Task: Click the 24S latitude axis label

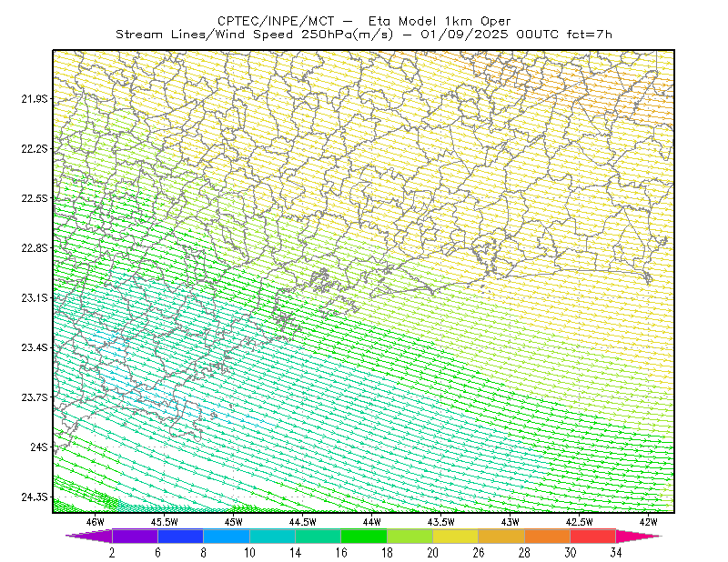Action: coord(39,447)
